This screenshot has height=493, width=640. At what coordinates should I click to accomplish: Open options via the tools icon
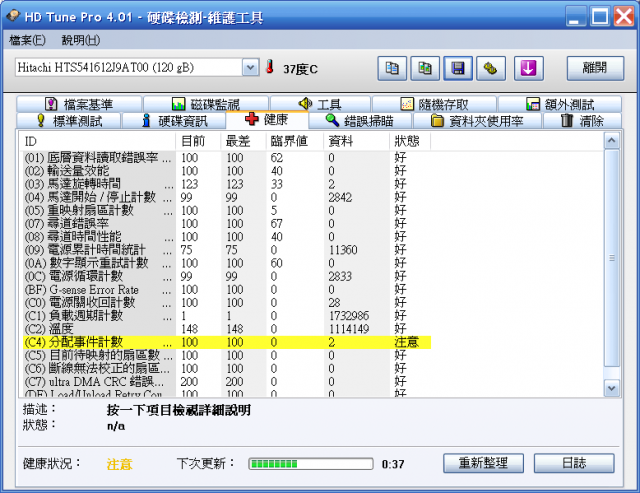[x=491, y=68]
